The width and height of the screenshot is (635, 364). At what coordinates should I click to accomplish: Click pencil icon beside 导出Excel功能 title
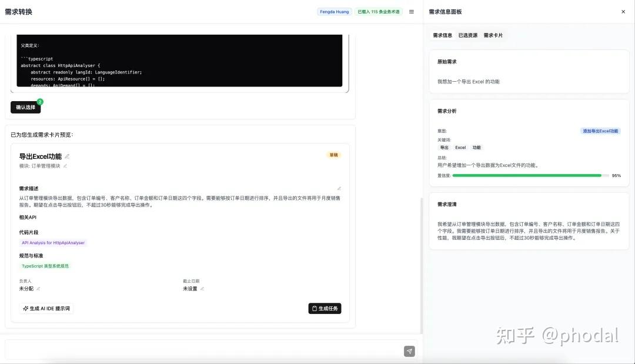66,155
